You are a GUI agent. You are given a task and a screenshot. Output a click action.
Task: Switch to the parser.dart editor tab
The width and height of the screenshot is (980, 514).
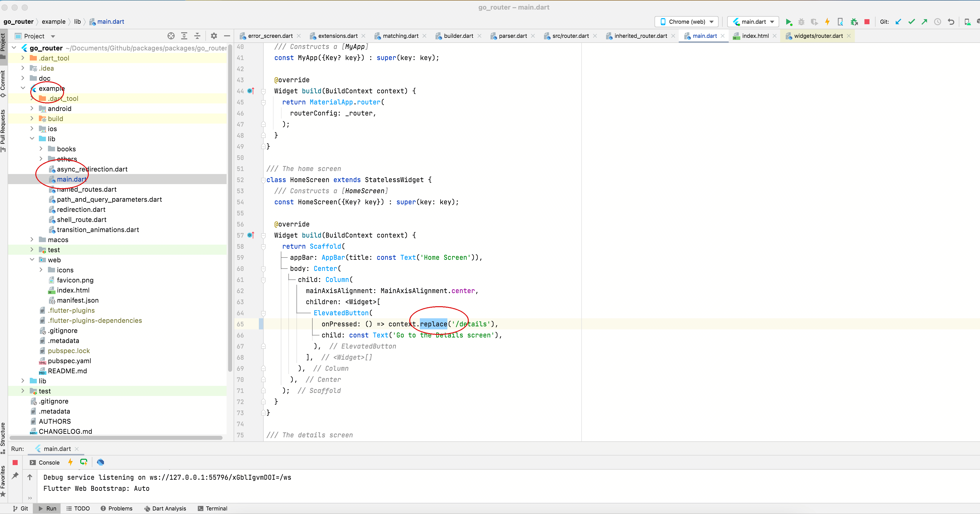tap(512, 36)
